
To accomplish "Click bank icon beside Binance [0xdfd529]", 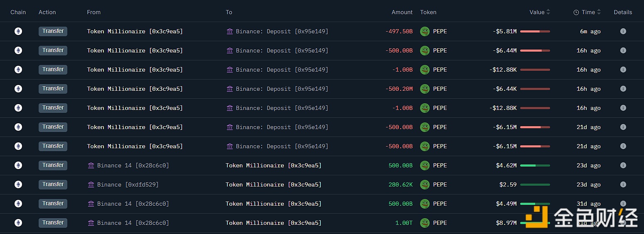I will 91,184.
